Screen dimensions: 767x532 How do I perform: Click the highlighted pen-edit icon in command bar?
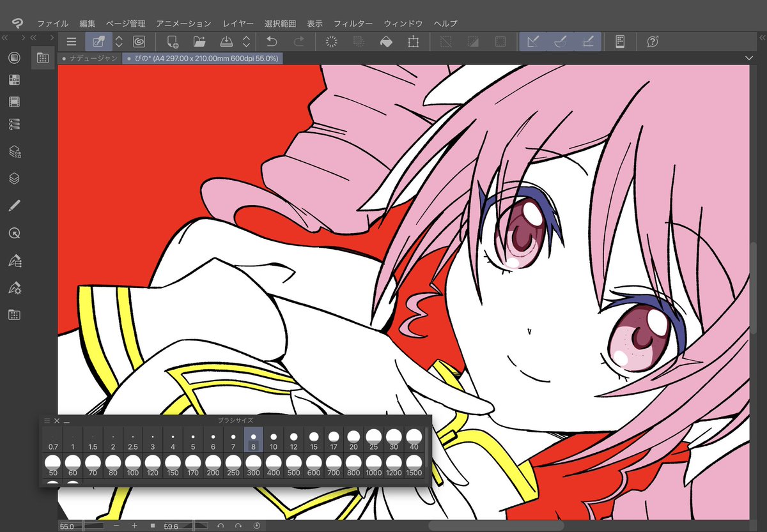click(98, 42)
